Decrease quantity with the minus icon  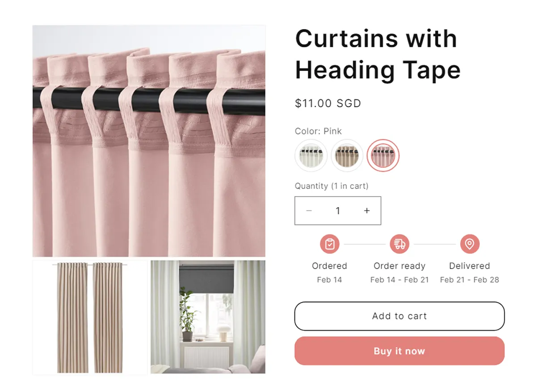309,211
